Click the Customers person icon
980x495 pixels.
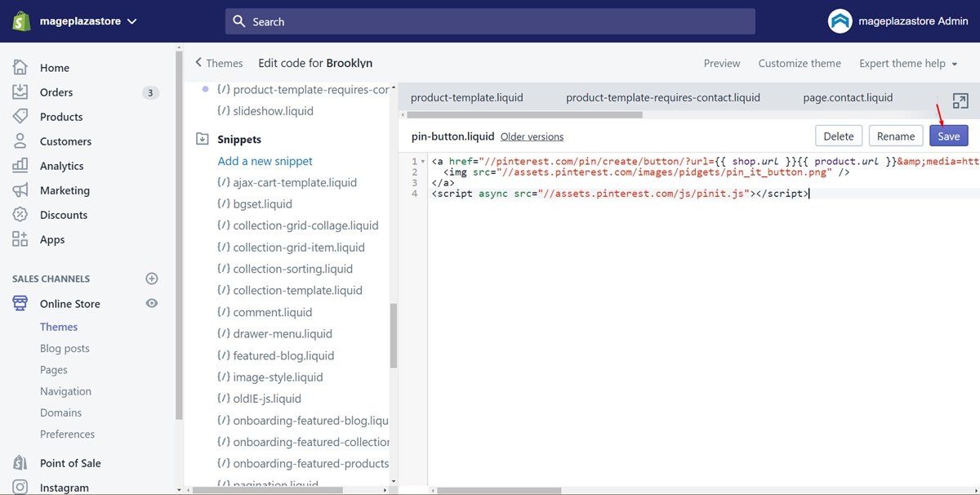(x=20, y=141)
